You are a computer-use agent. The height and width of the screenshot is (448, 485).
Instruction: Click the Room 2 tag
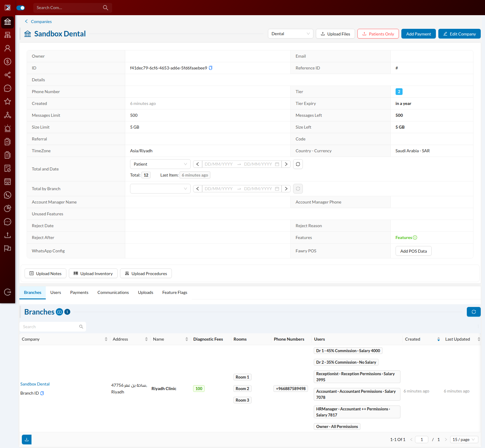pyautogui.click(x=242, y=389)
